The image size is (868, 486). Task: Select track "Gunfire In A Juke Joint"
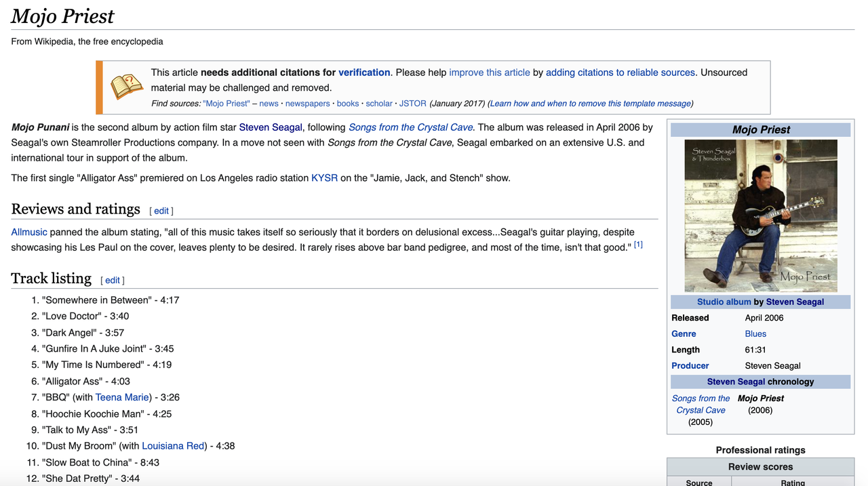[x=108, y=349]
